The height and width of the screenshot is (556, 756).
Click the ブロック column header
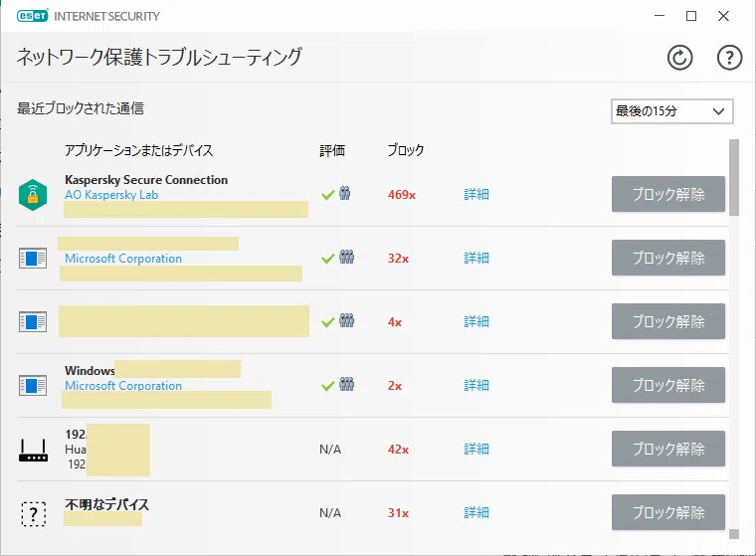pos(406,150)
